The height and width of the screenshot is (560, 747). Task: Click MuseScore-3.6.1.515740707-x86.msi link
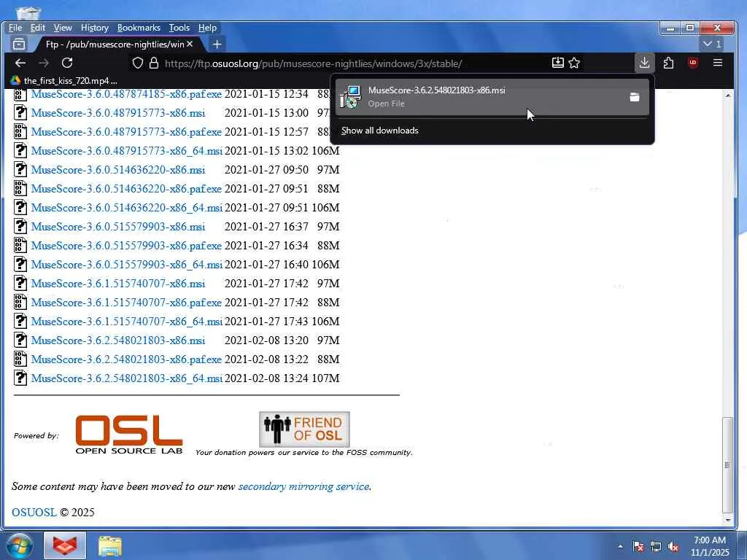click(118, 284)
